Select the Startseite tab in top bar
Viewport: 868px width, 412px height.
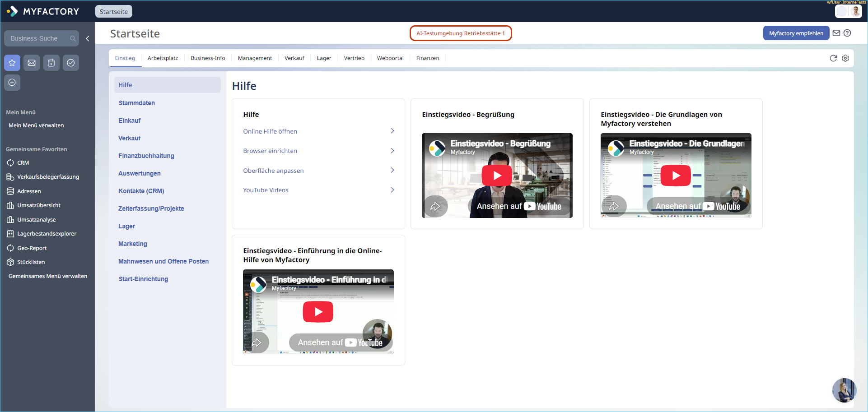pos(114,11)
